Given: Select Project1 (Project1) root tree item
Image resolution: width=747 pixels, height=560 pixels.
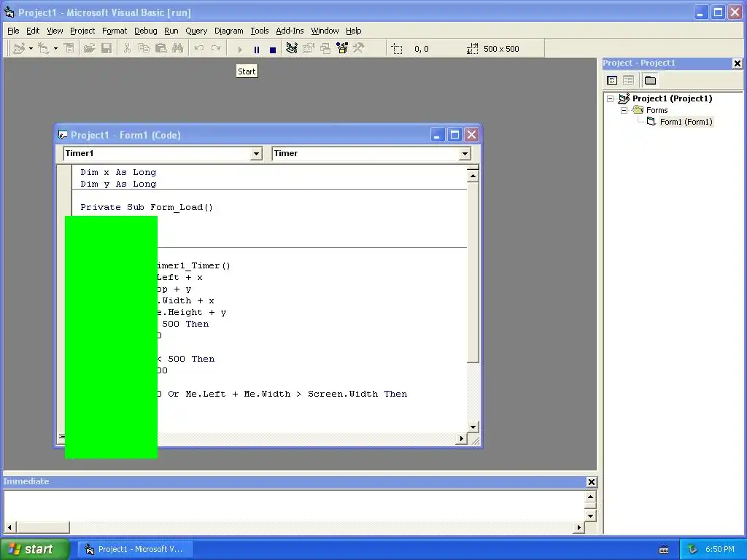Looking at the screenshot, I should coord(672,98).
